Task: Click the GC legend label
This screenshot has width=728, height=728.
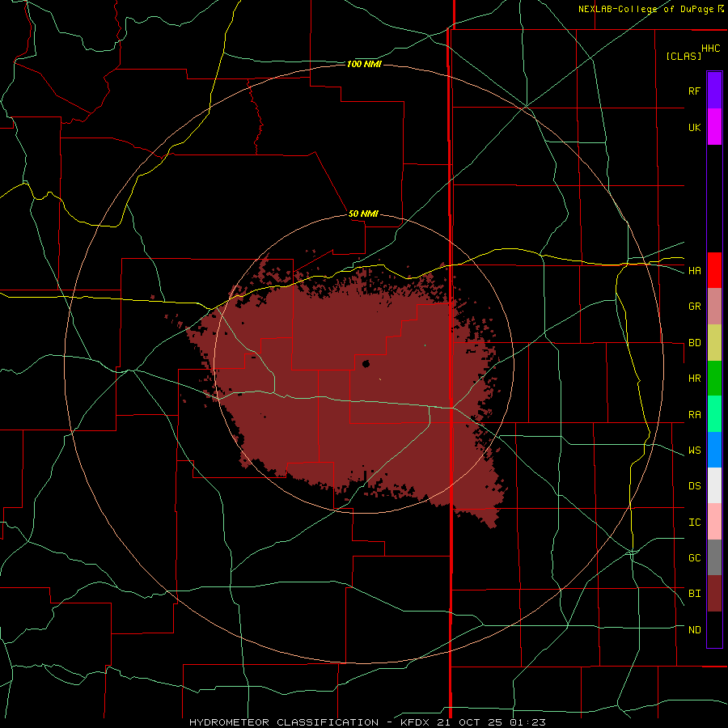Action: click(x=694, y=558)
